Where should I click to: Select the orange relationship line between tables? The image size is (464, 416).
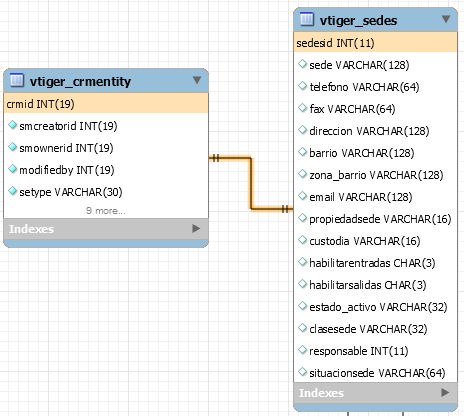tap(251, 183)
